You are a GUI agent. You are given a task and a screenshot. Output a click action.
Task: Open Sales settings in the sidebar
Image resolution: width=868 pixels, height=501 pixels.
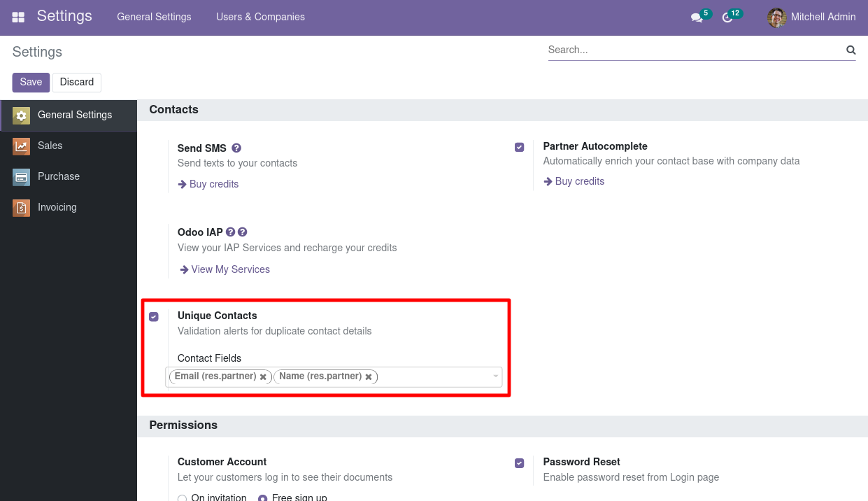[x=50, y=146]
